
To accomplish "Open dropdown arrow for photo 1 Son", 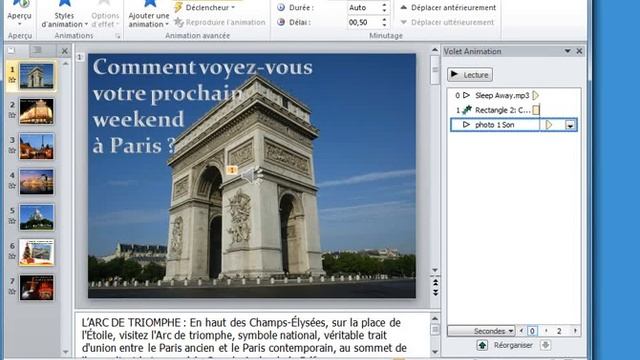I will 570,125.
